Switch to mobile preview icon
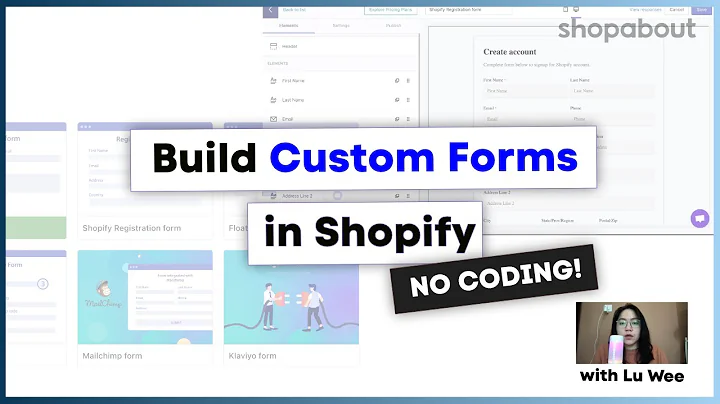This screenshot has width=720, height=404. coord(565,9)
